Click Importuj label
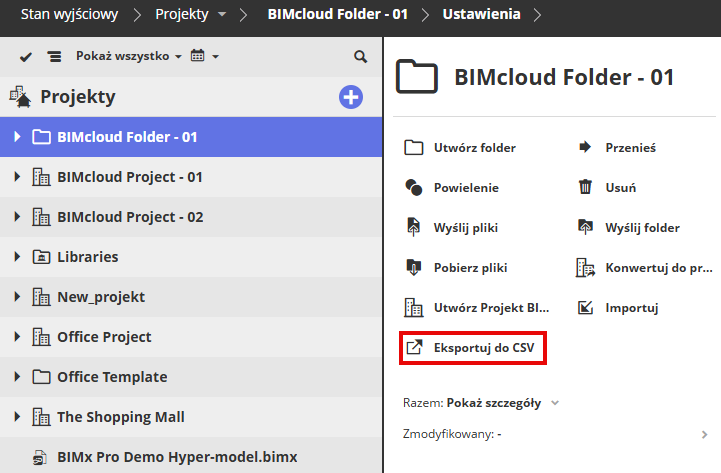 point(632,308)
